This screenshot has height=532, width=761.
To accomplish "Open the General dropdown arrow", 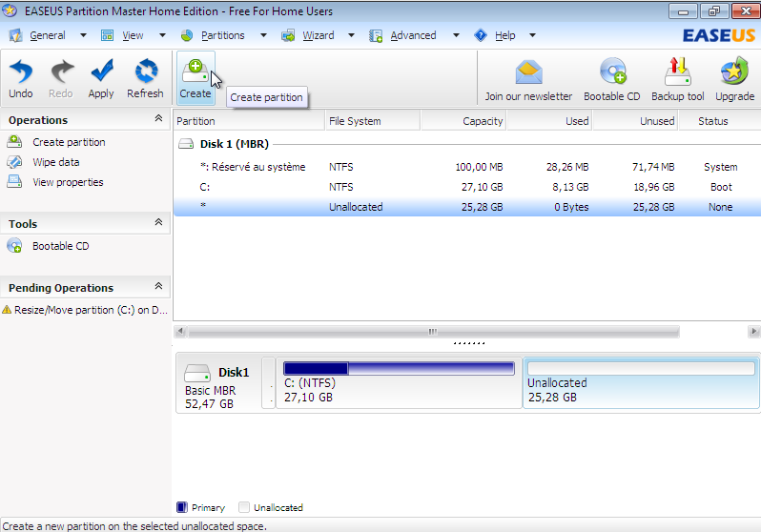I will coord(83,35).
